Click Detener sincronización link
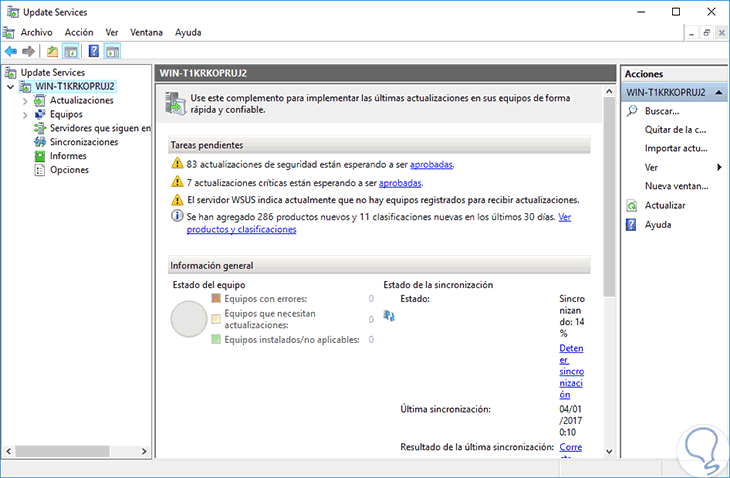 coord(572,371)
